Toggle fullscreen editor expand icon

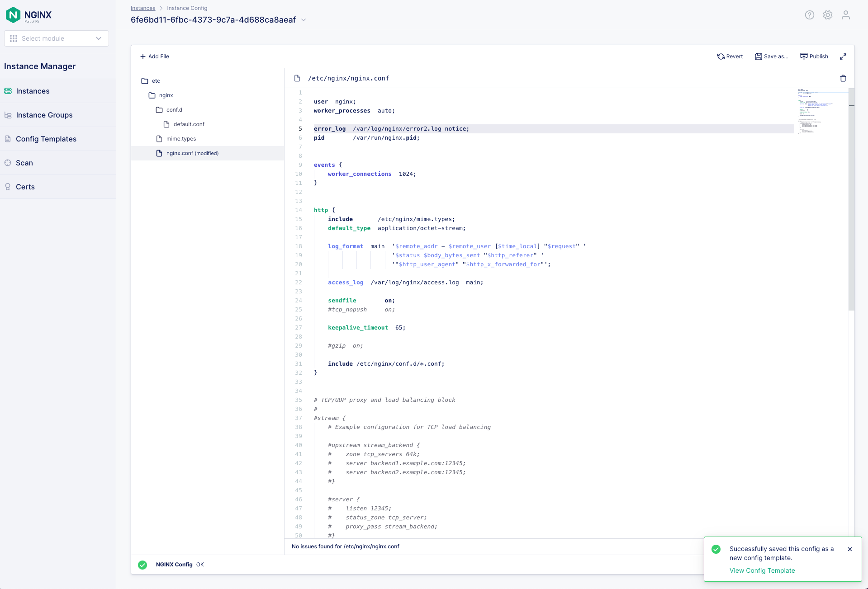click(x=843, y=57)
